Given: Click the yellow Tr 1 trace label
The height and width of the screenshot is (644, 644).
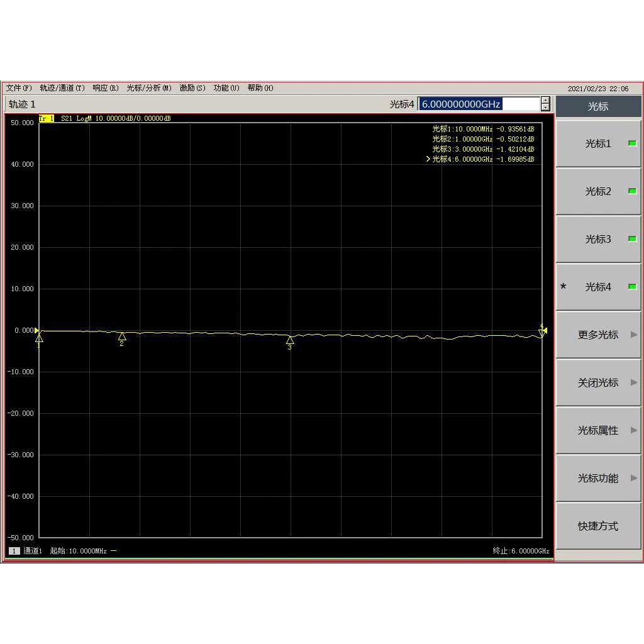Looking at the screenshot, I should point(47,118).
